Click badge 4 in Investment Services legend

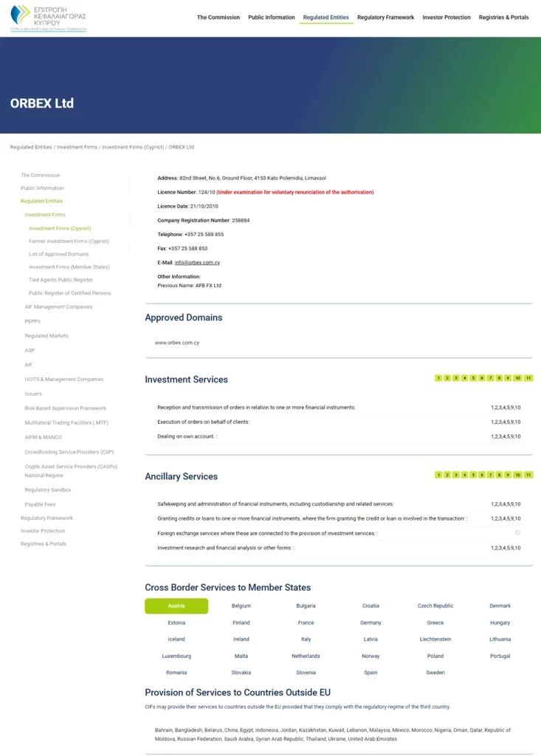tap(464, 378)
